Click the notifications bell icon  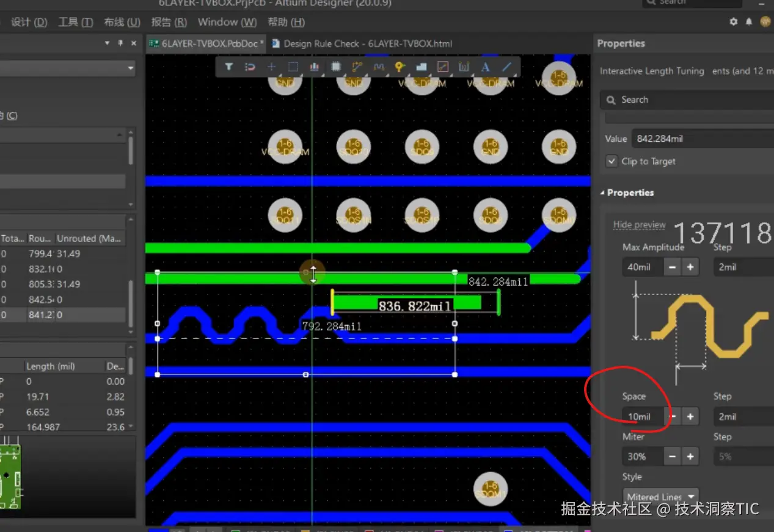[x=749, y=21]
